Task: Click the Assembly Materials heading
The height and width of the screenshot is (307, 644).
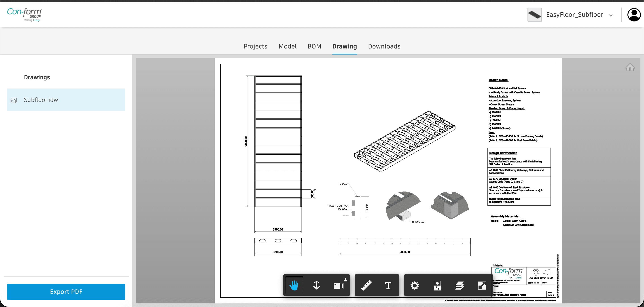Action: pyautogui.click(x=504, y=216)
